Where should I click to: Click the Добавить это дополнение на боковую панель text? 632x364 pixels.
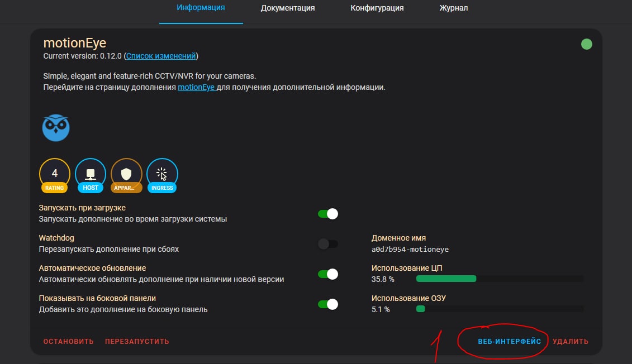coord(123,310)
